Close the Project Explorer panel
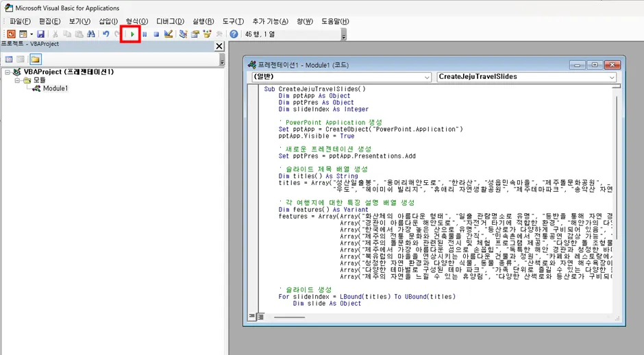The height and width of the screenshot is (355, 644). click(x=219, y=46)
